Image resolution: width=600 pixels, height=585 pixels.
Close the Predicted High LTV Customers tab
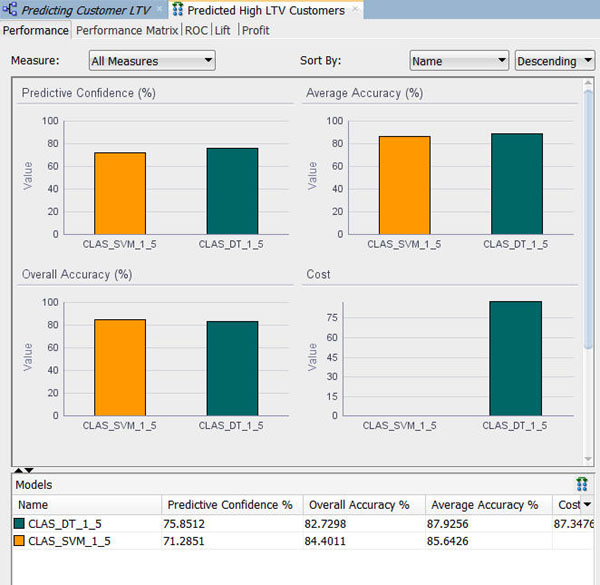click(356, 10)
